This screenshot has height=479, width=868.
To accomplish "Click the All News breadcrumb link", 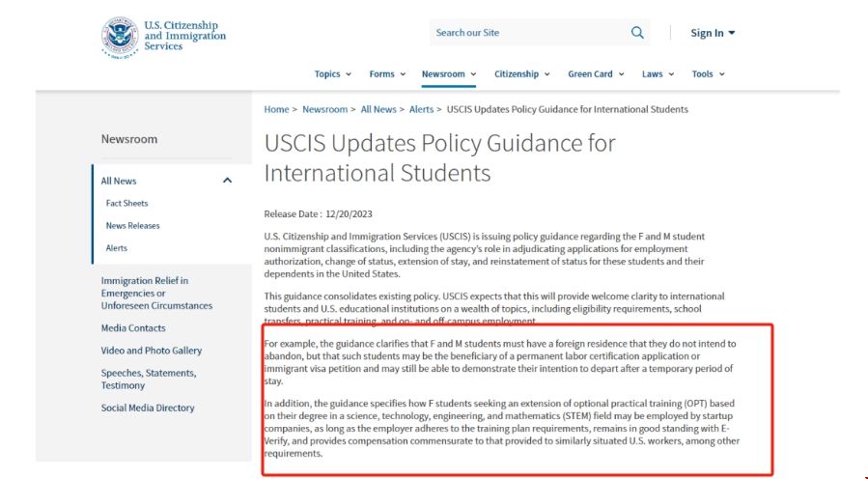I will pyautogui.click(x=378, y=110).
